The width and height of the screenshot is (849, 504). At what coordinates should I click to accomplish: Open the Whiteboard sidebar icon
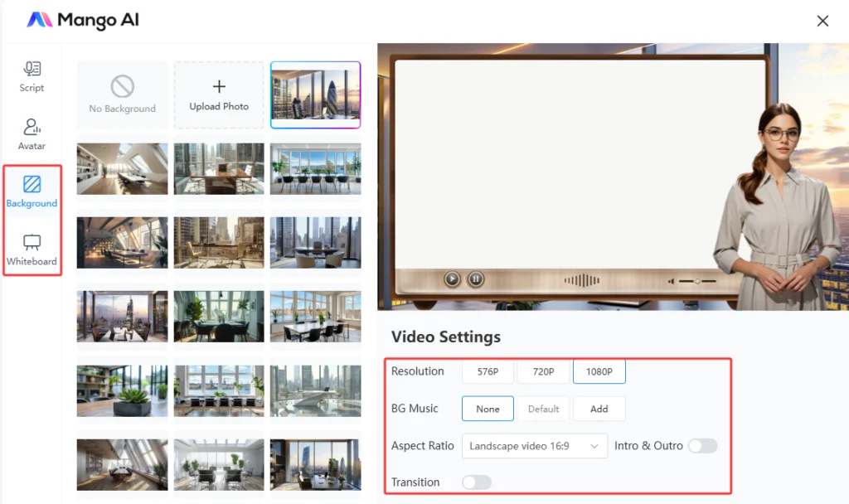32,242
